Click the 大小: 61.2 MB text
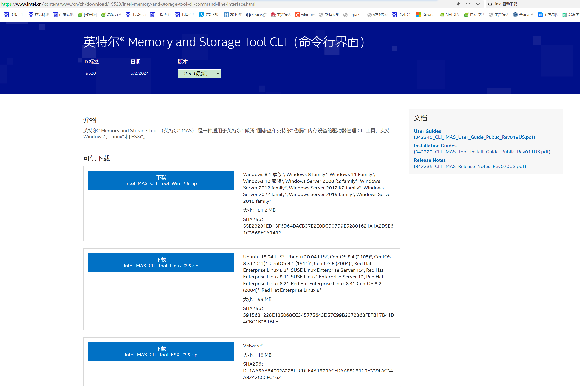This screenshot has width=580, height=392. (259, 210)
